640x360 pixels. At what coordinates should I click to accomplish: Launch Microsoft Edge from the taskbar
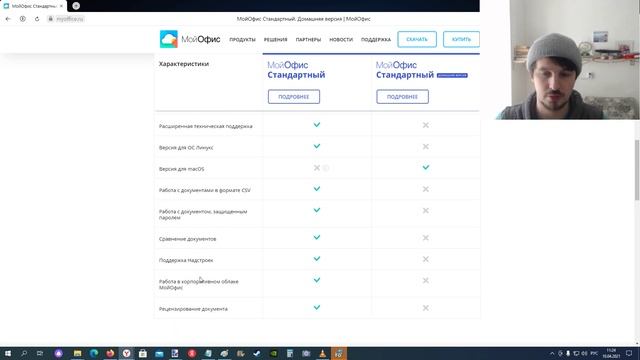(94, 353)
